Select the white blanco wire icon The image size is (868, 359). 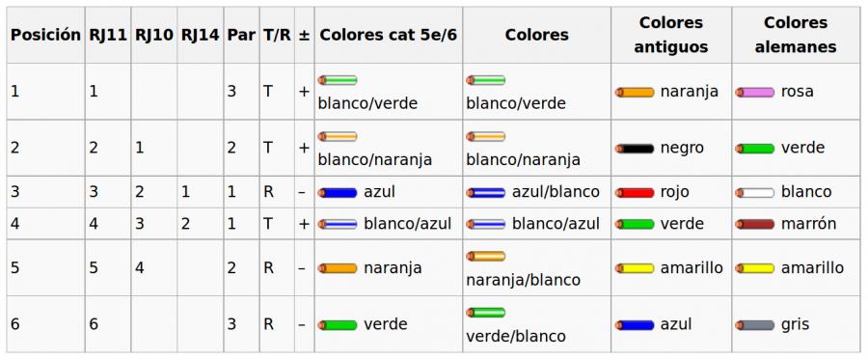tap(755, 193)
